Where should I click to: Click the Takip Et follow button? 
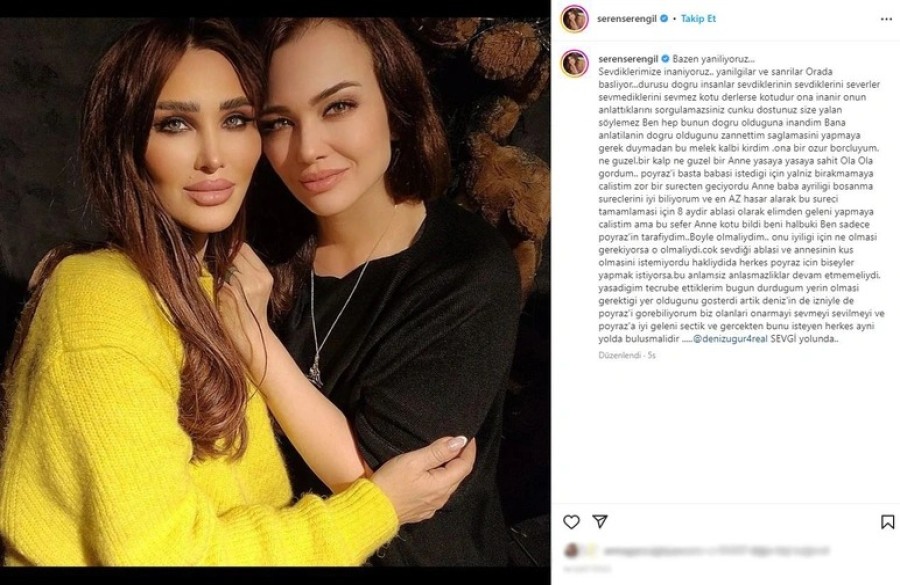698,18
